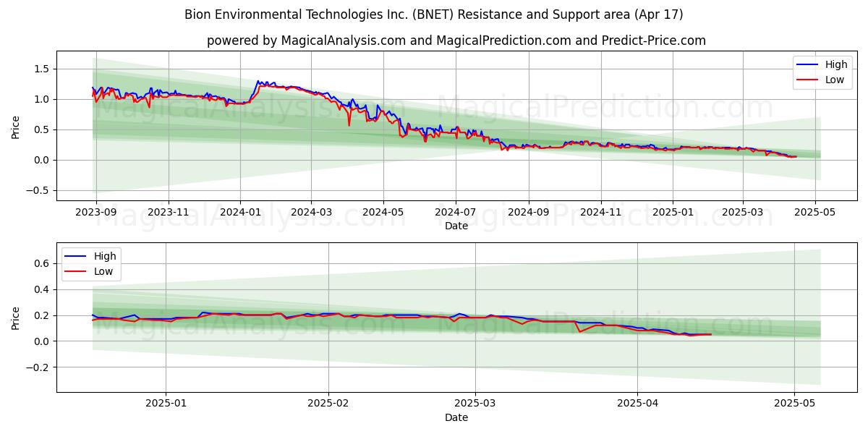Click the bottom chart's 'Price' axis label
The height and width of the screenshot is (434, 868).
(x=16, y=317)
